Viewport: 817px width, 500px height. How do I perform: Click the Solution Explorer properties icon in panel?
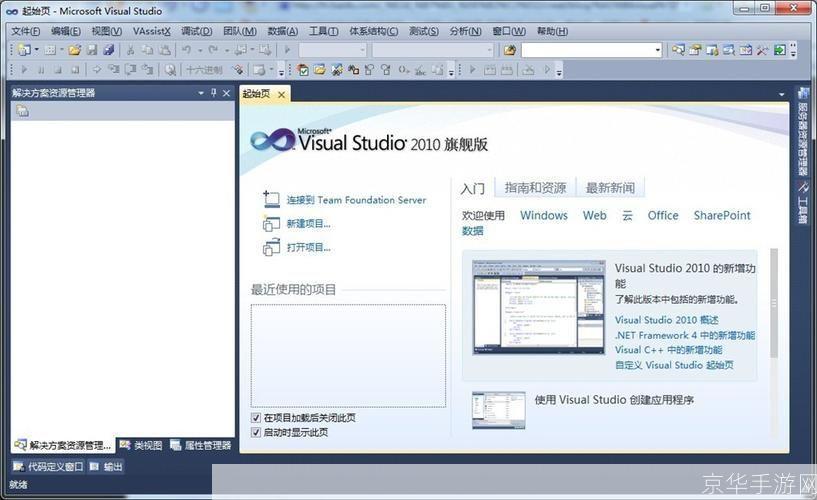coord(22,110)
